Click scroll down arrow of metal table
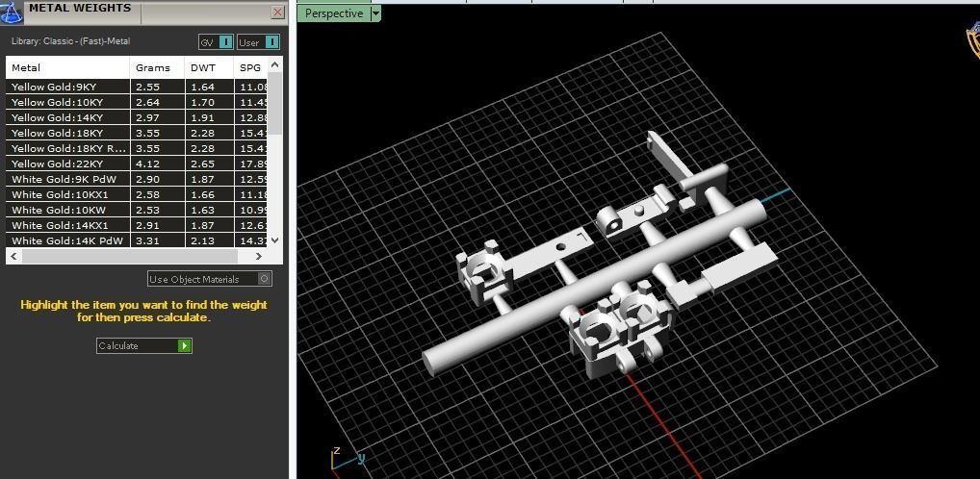This screenshot has width=980, height=479. coord(275,239)
